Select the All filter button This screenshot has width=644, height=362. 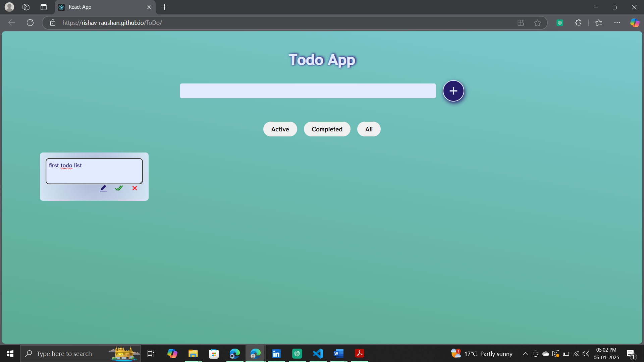click(x=369, y=129)
